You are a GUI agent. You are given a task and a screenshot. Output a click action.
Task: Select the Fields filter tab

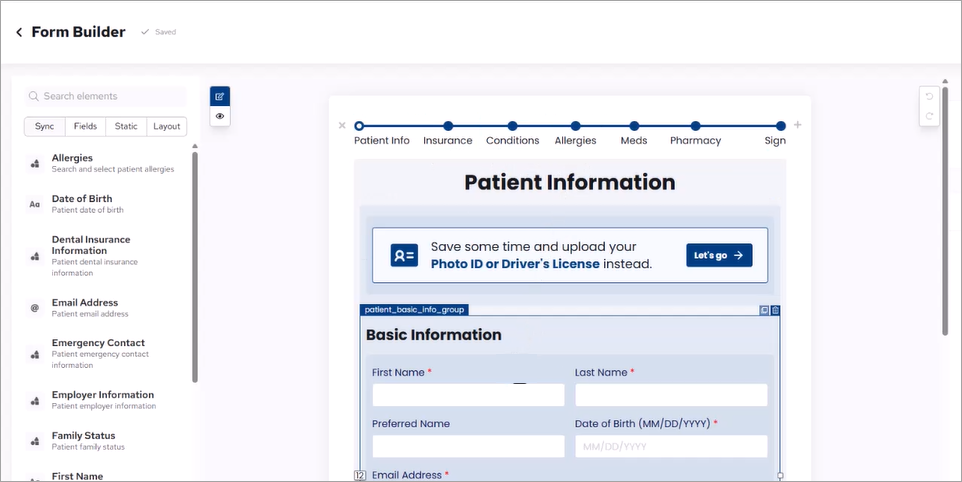(x=85, y=127)
